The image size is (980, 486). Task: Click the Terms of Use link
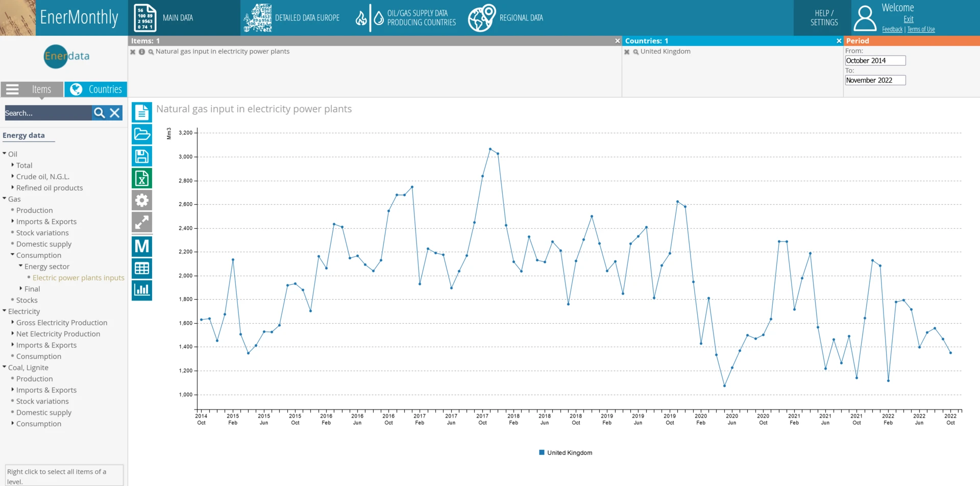pyautogui.click(x=921, y=30)
